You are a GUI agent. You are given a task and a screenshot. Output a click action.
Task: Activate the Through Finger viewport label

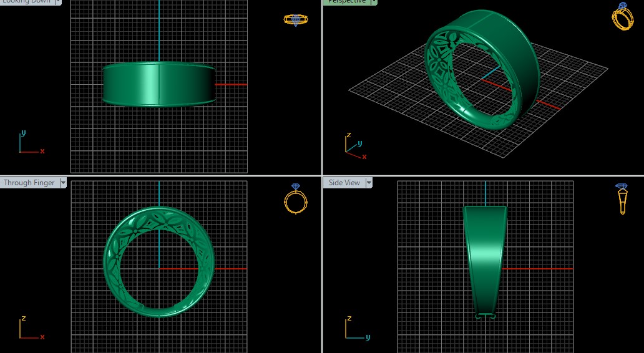click(x=29, y=183)
